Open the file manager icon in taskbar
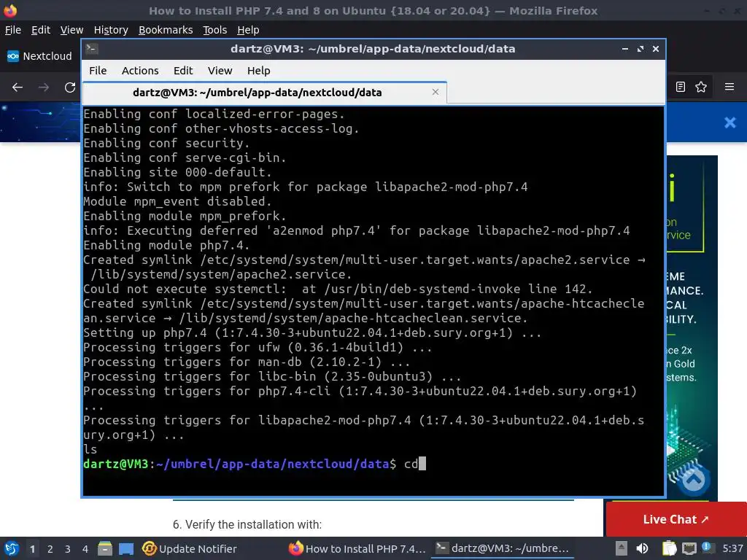 click(105, 548)
